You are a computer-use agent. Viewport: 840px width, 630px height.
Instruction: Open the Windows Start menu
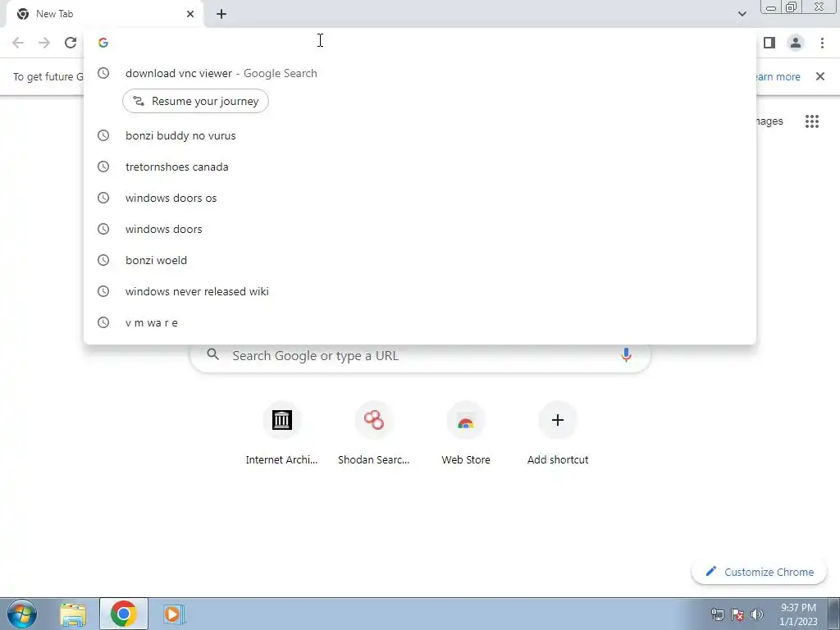(x=22, y=614)
